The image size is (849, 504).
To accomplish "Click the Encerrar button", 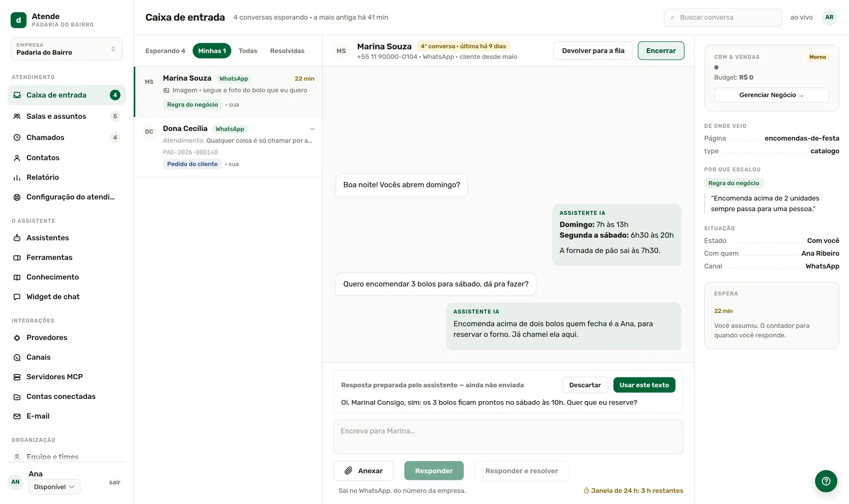I will [x=661, y=51].
